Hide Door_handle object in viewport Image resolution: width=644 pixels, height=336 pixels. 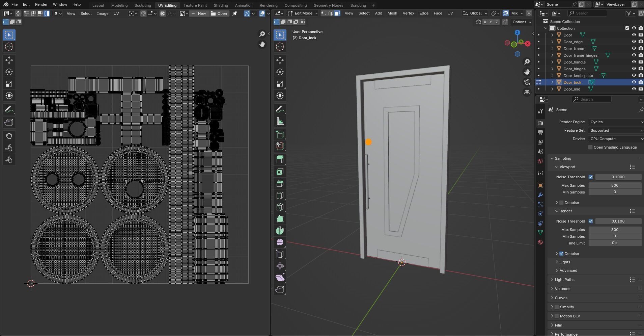pyautogui.click(x=634, y=62)
